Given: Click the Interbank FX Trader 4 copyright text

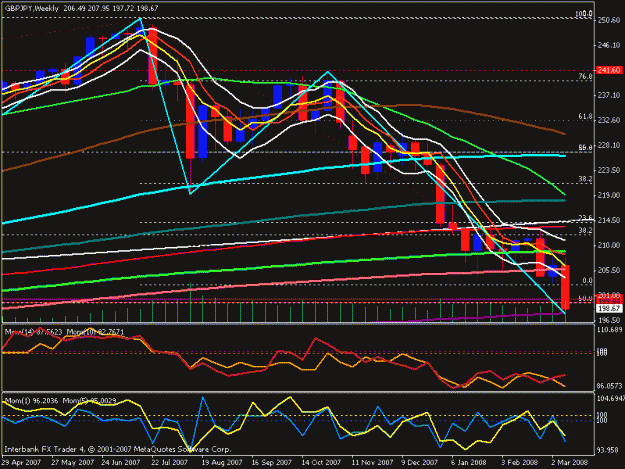Looking at the screenshot, I should point(117,449).
